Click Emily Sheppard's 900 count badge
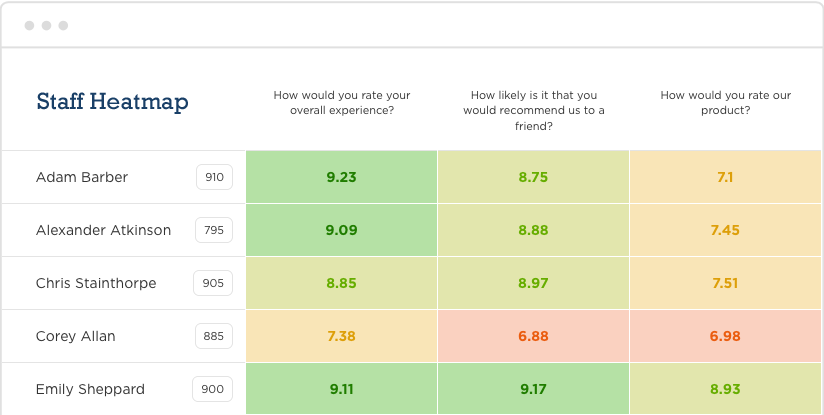The width and height of the screenshot is (824, 415). point(213,389)
